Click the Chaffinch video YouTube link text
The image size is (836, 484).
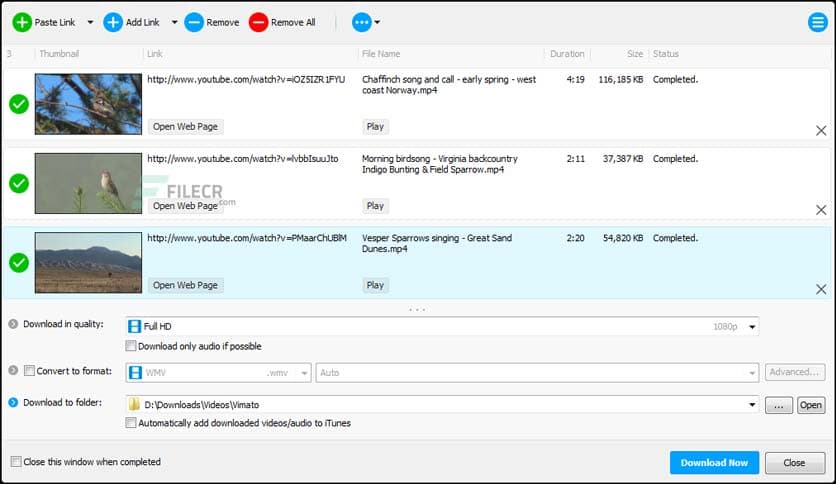point(246,79)
